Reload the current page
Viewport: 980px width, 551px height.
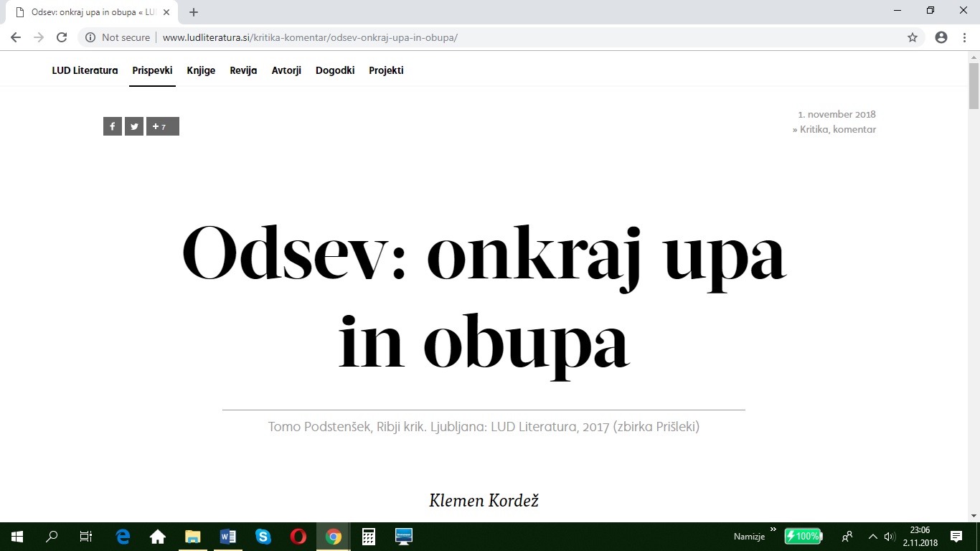click(x=62, y=37)
